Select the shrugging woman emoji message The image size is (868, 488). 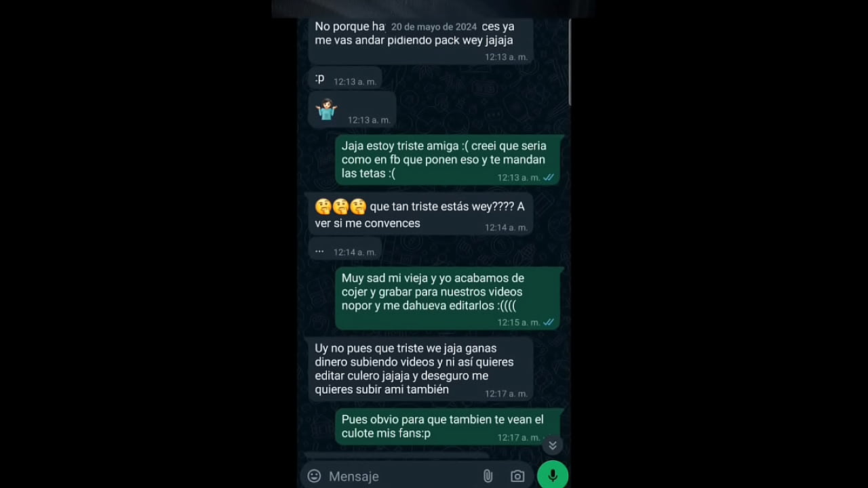click(x=352, y=110)
